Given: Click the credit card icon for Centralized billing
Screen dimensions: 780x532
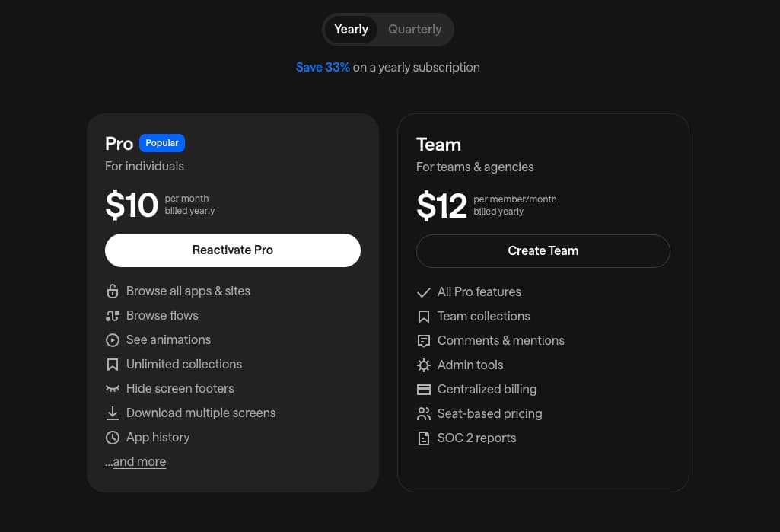Looking at the screenshot, I should pos(424,390).
